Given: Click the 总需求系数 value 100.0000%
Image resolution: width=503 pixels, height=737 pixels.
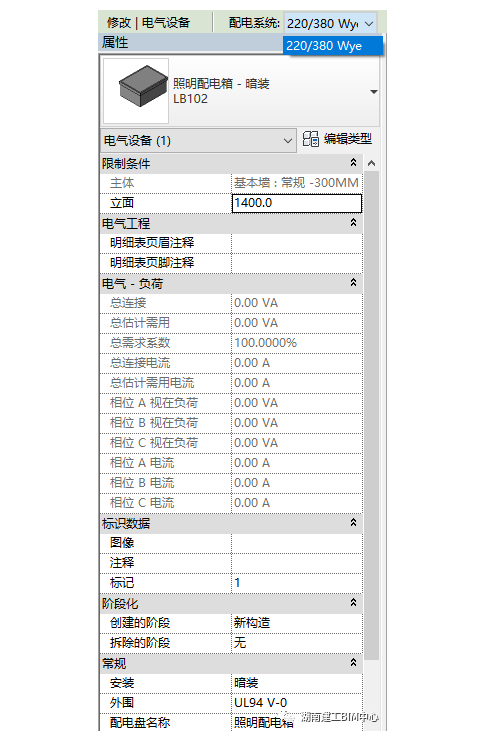Looking at the screenshot, I should [297, 343].
